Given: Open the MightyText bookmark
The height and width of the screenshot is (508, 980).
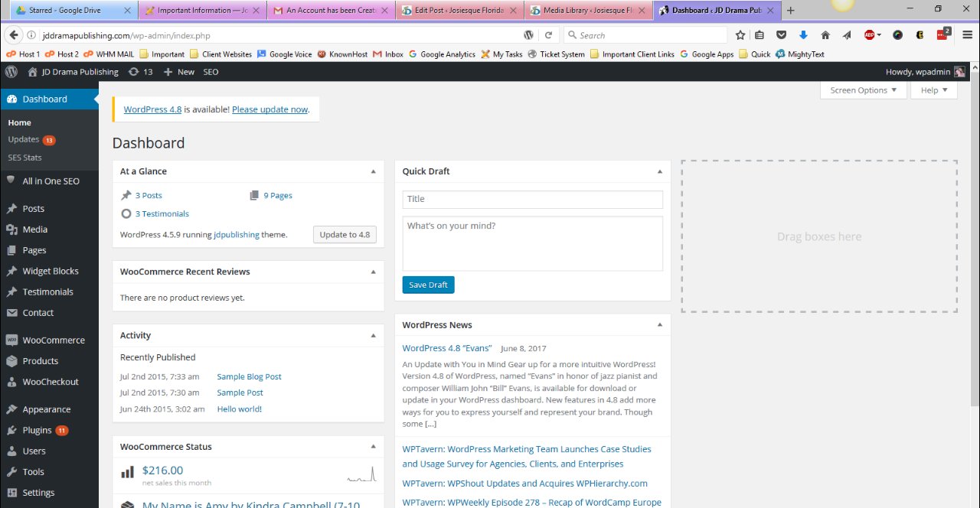Looking at the screenshot, I should [800, 54].
